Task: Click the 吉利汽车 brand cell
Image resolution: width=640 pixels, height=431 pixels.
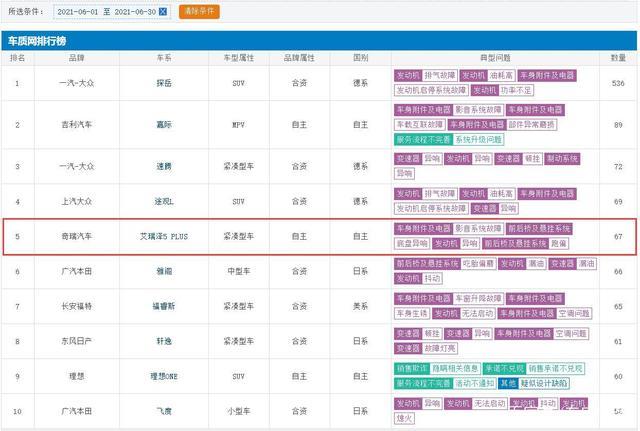Action: click(76, 125)
